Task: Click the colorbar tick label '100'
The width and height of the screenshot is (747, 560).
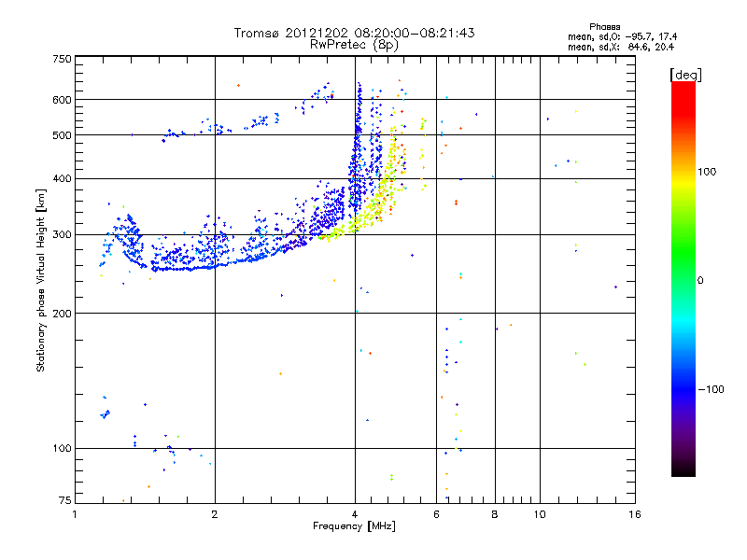Action: 707,172
